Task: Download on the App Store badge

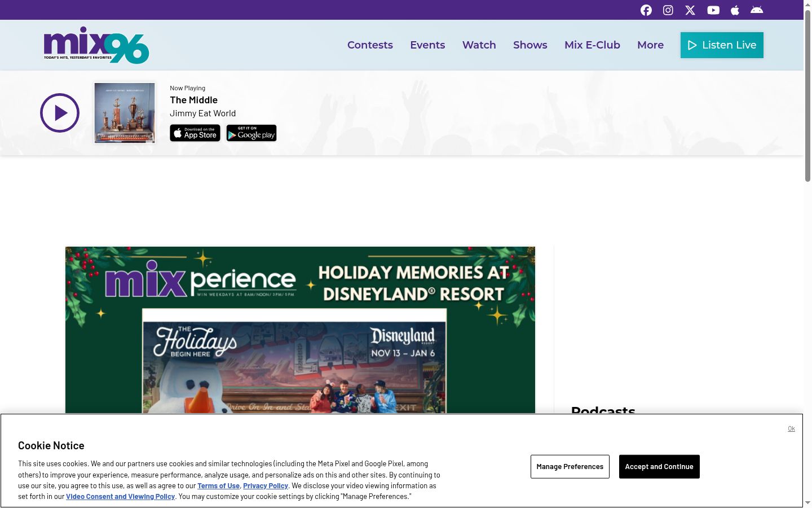Action: [195, 133]
